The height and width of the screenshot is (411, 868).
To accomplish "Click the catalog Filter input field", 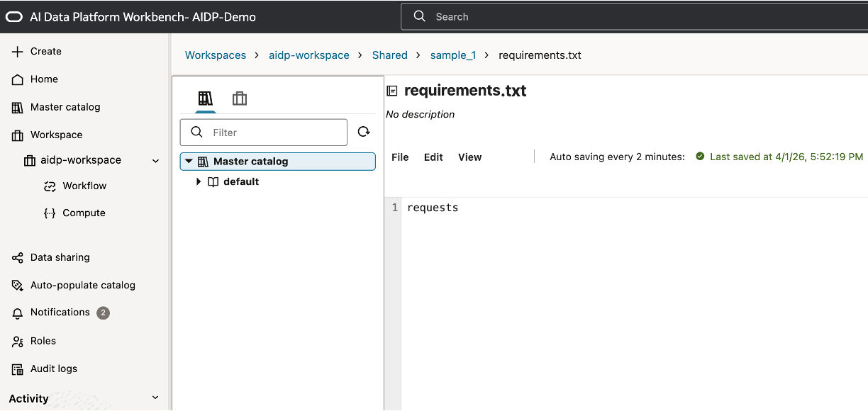I will 273,133.
